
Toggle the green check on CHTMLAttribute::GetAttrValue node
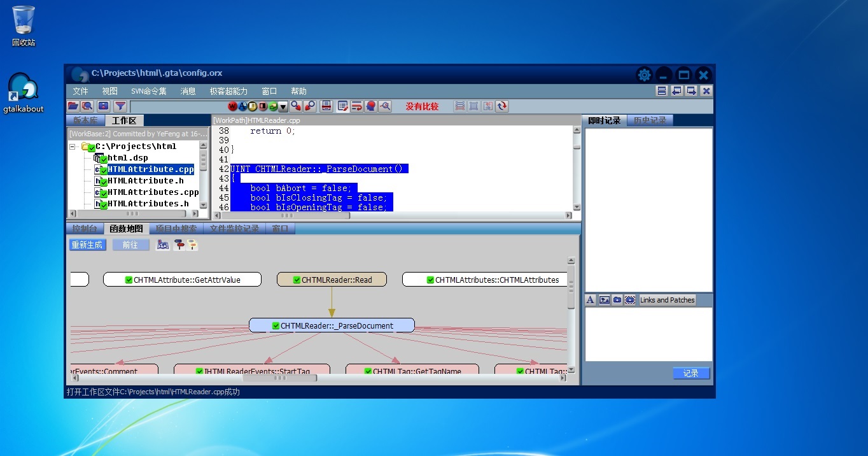click(x=129, y=280)
